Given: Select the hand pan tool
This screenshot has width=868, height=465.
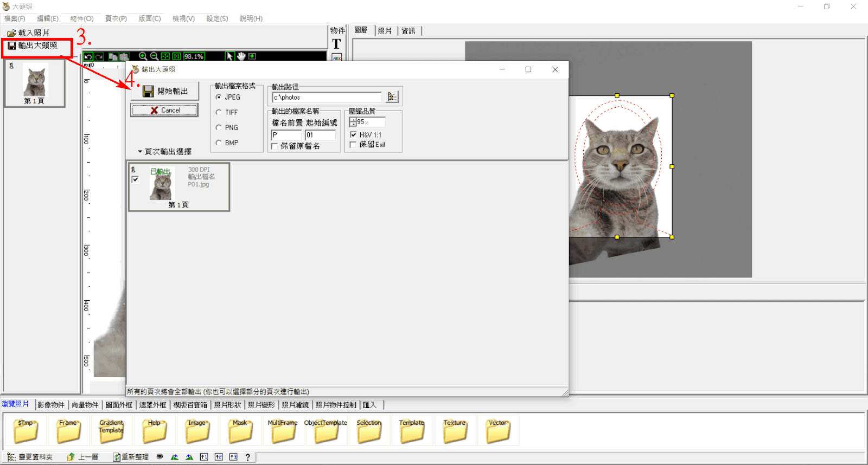Looking at the screenshot, I should click(241, 56).
